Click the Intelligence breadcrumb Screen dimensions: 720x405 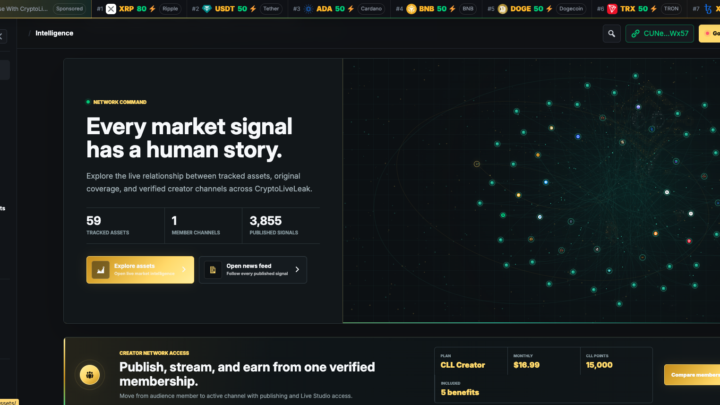(x=54, y=33)
